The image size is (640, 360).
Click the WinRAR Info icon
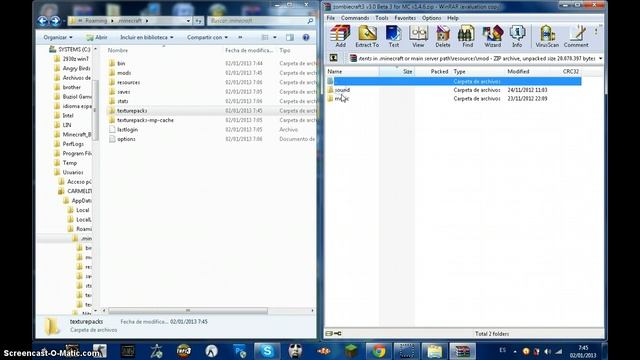pos(517,36)
